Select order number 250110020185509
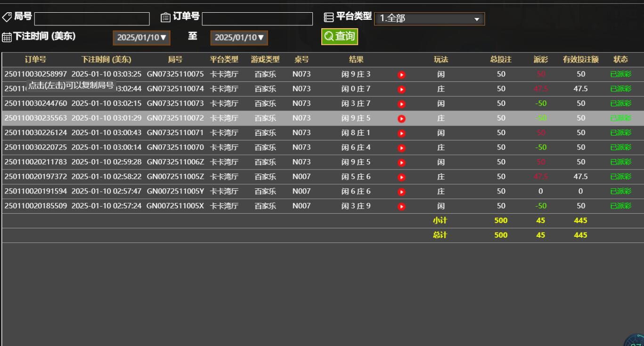644x346 pixels. [36, 206]
